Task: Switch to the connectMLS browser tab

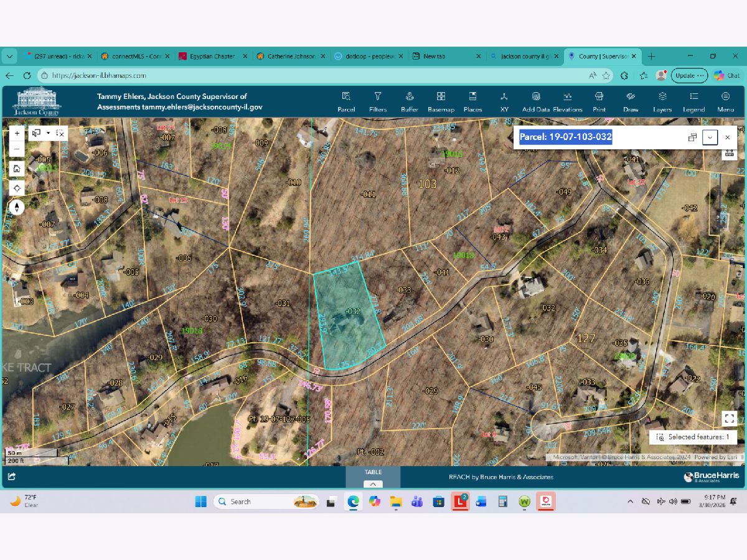Action: pyautogui.click(x=131, y=56)
